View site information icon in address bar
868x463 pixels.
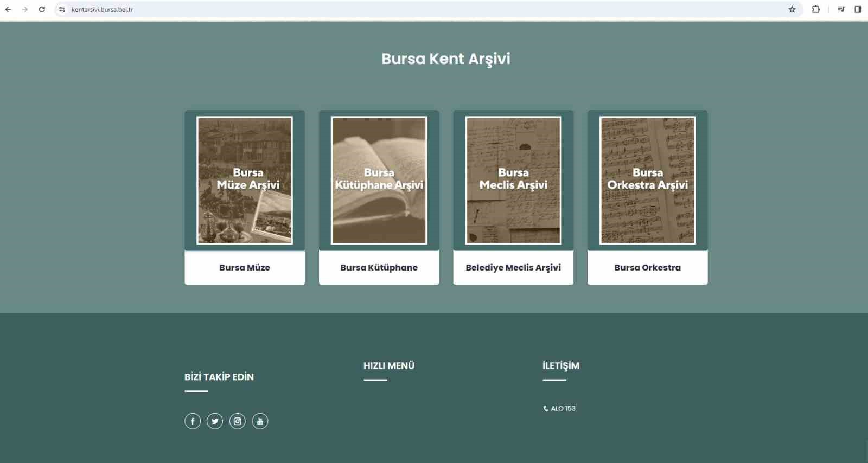[x=62, y=9]
